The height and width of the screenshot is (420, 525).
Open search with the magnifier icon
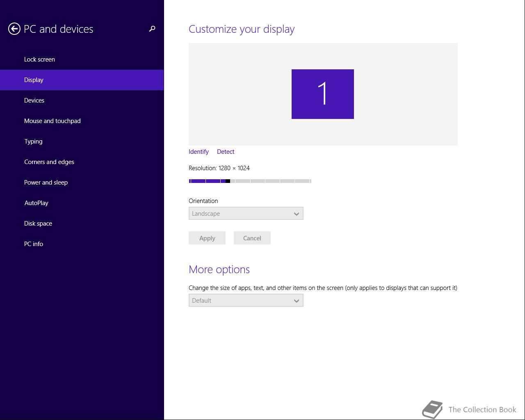pos(152,29)
